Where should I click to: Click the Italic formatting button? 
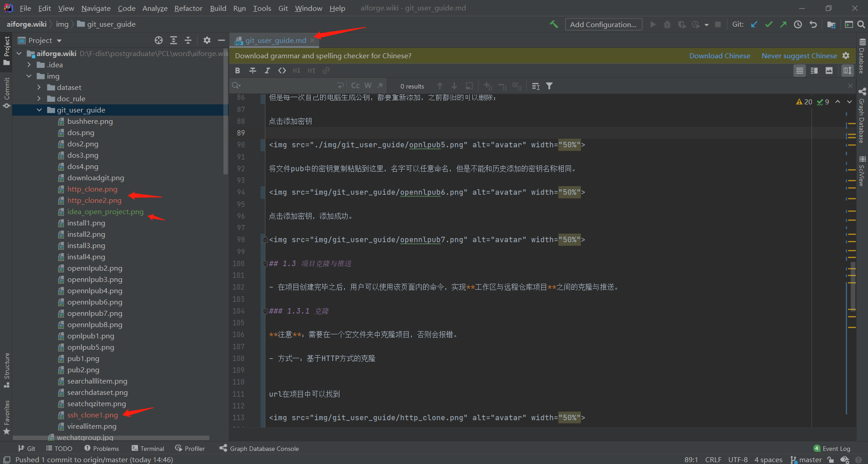tap(267, 70)
